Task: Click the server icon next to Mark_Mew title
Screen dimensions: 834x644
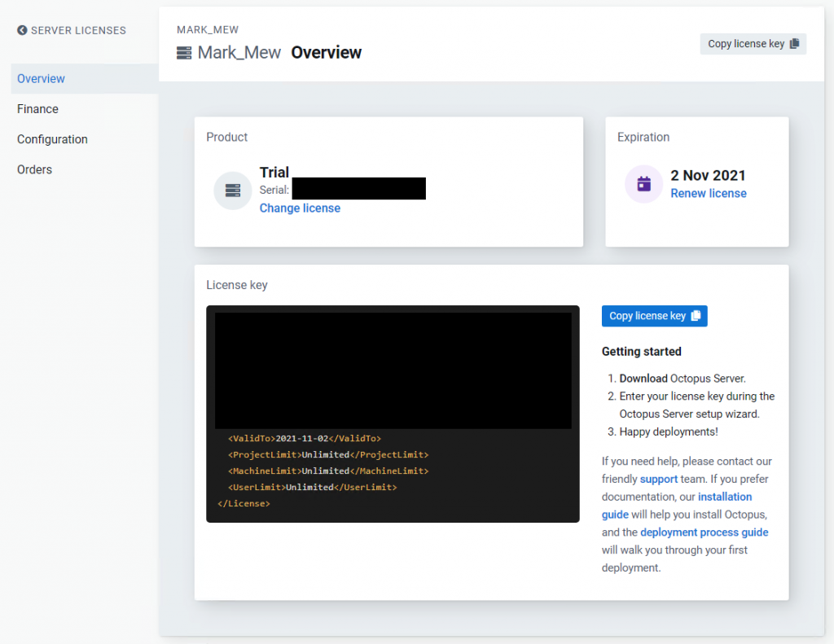Action: point(184,53)
